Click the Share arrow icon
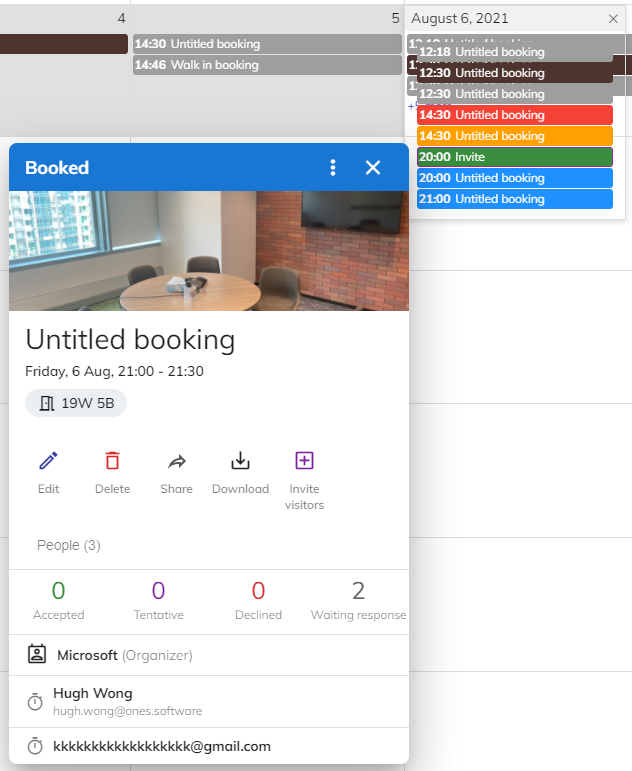This screenshot has width=632, height=771. [176, 461]
